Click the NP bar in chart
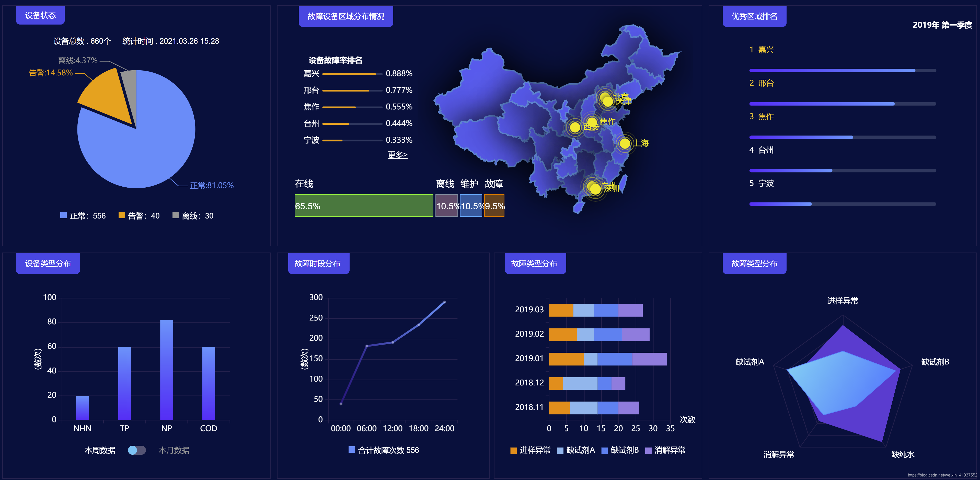 167,370
